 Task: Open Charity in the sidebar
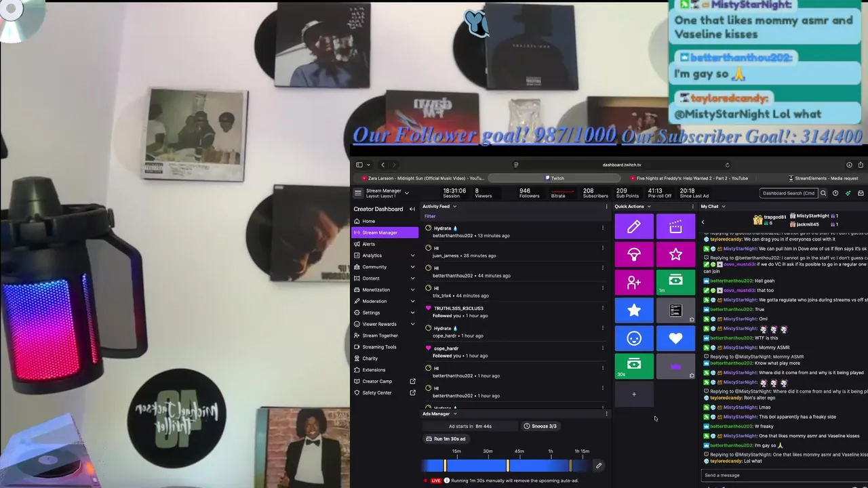[384, 359]
